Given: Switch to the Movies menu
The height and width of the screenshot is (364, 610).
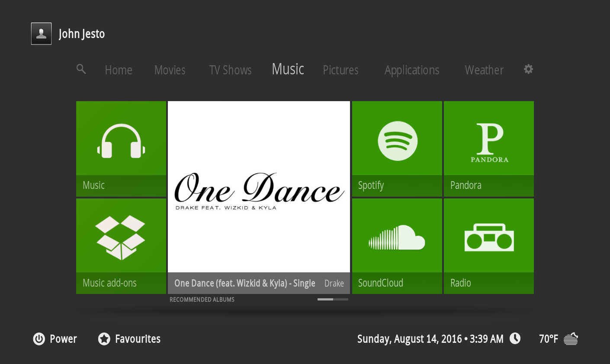Looking at the screenshot, I should pos(170,70).
